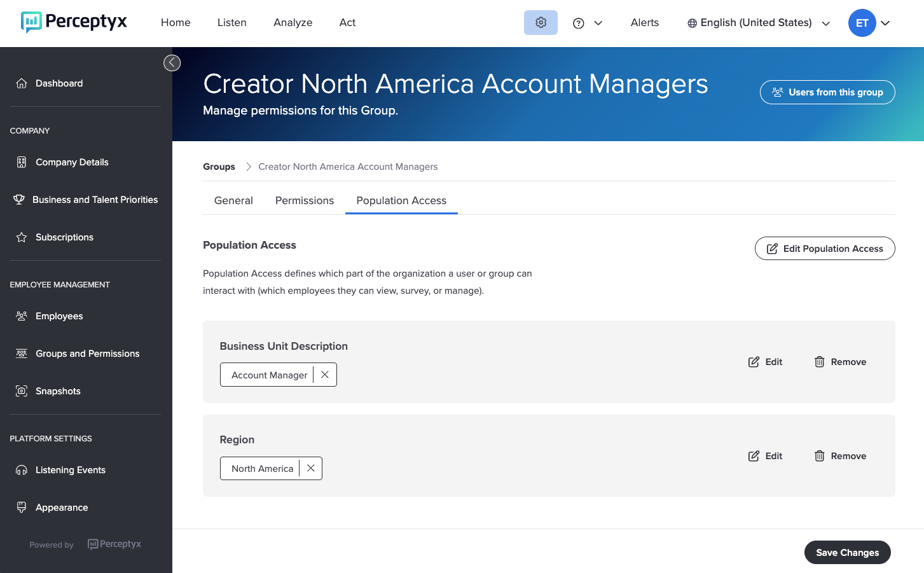Click the Listening Events headphones icon
The height and width of the screenshot is (573, 924).
tap(22, 470)
